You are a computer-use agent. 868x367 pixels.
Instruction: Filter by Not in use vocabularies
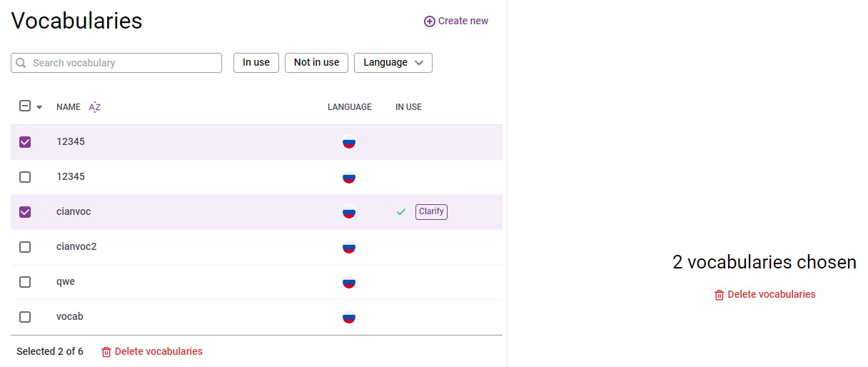[x=316, y=63]
